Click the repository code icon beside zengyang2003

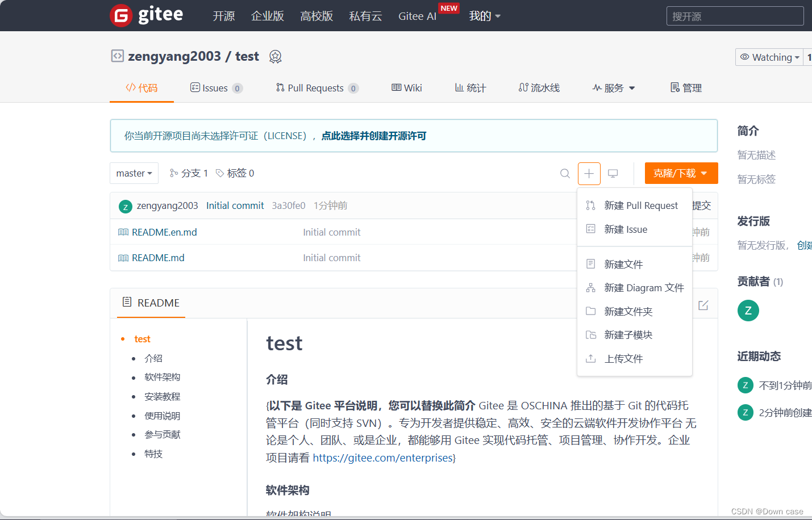[117, 56]
